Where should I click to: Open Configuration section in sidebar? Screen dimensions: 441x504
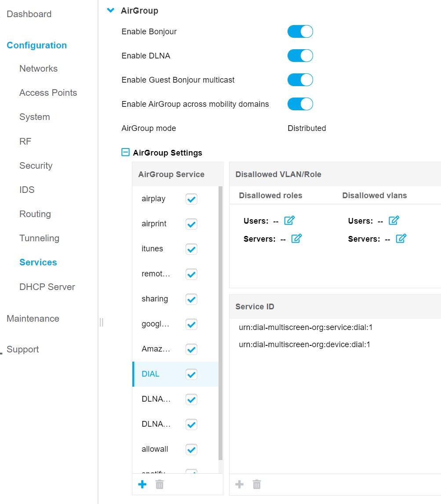tap(36, 45)
